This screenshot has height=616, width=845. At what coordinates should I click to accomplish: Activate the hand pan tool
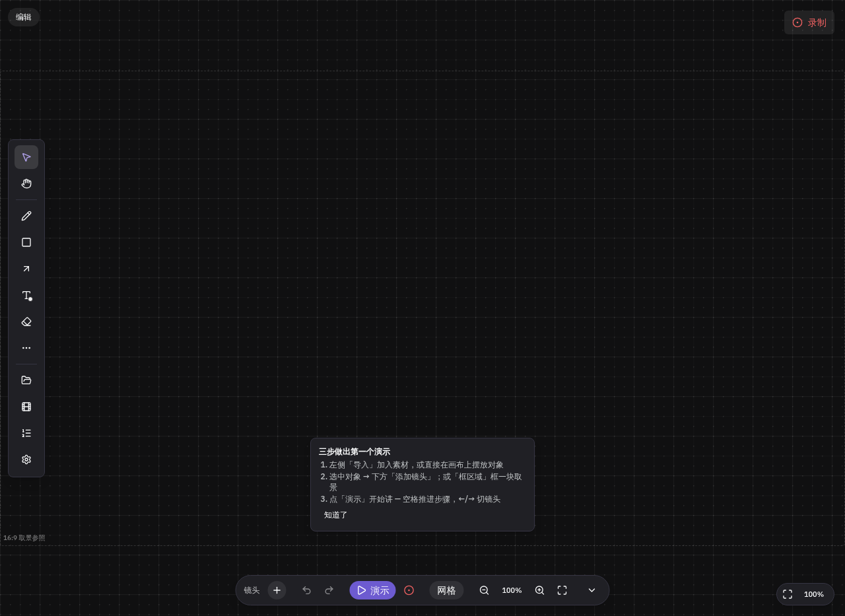tap(26, 184)
